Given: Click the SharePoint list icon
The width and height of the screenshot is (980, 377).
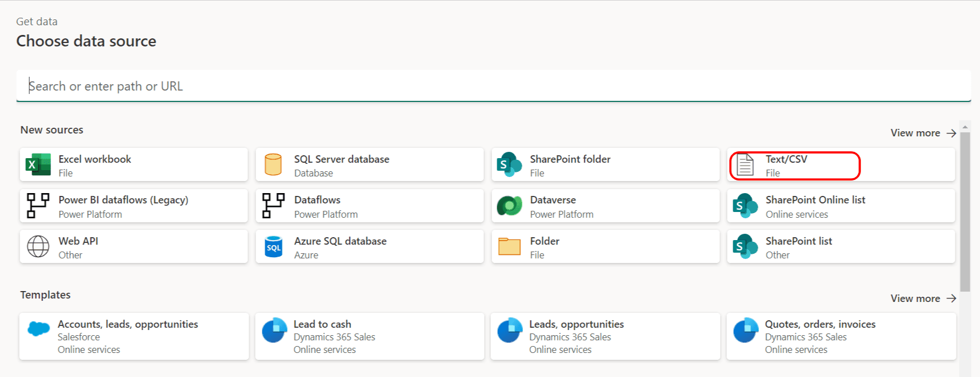Looking at the screenshot, I should coord(745,246).
